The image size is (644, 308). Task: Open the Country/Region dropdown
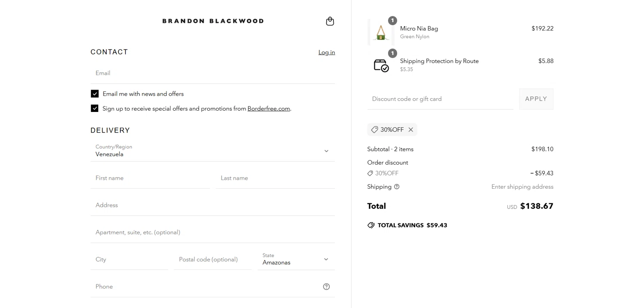pyautogui.click(x=213, y=151)
